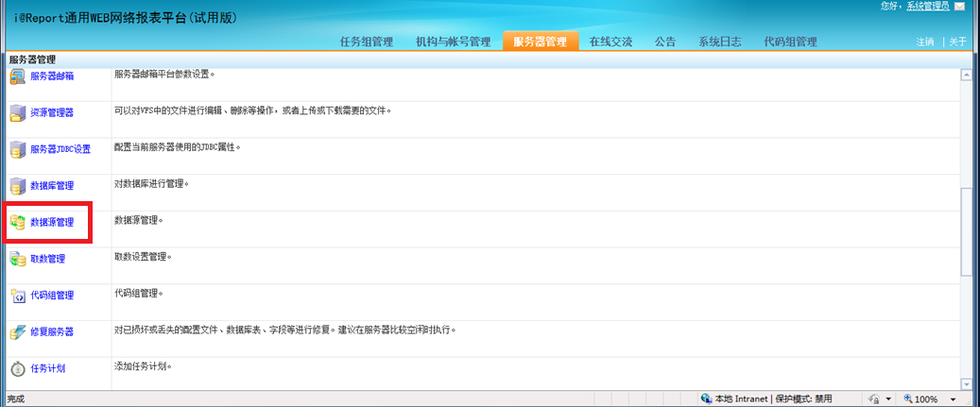Viewport: 980px width, 407px height.
Task: Click the 修复服务器 repair icon
Action: point(17,332)
